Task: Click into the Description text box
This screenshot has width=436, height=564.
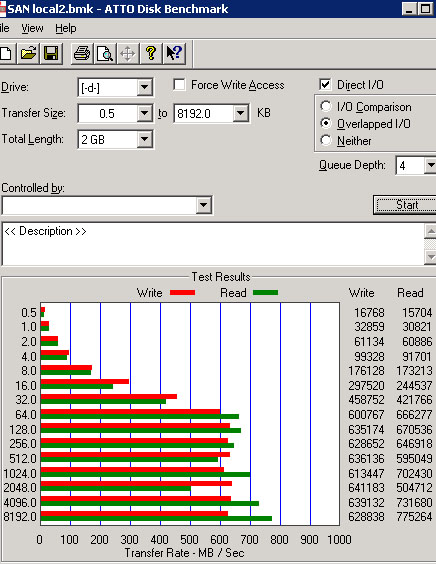Action: coord(213,244)
